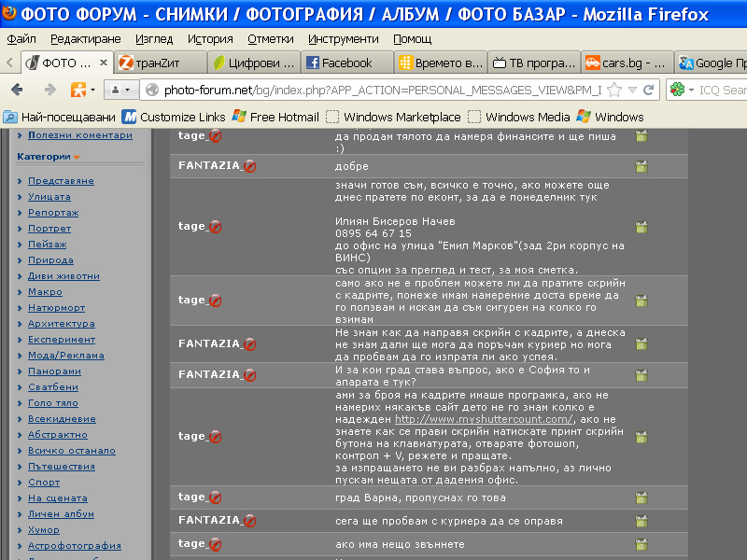
Task: Click the red icon beside FANTAZIA in the 'добре' row
Action: point(249,166)
